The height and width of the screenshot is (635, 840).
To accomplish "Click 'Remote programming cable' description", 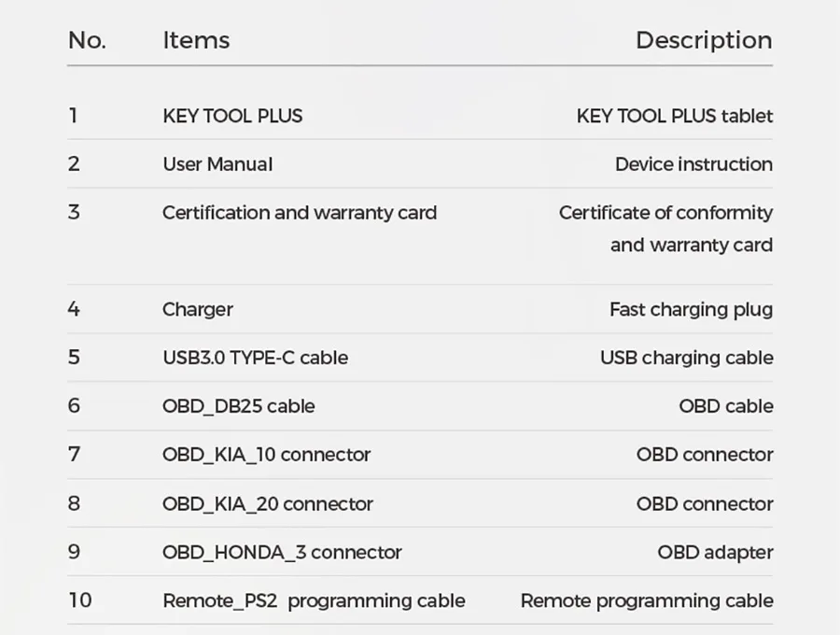I will tap(647, 600).
